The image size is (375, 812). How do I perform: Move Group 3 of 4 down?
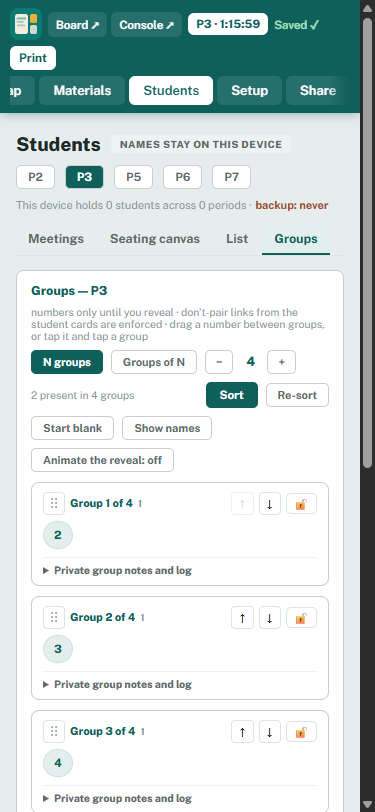270,732
